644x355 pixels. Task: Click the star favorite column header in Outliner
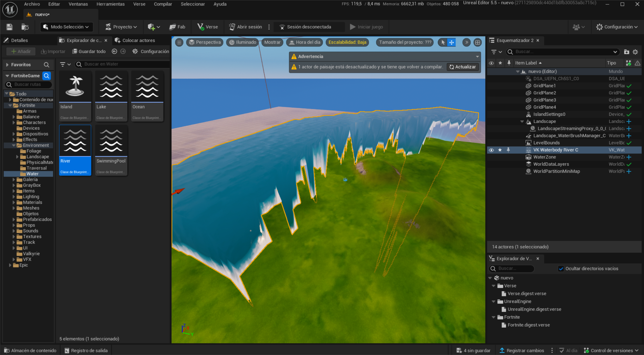click(x=500, y=63)
